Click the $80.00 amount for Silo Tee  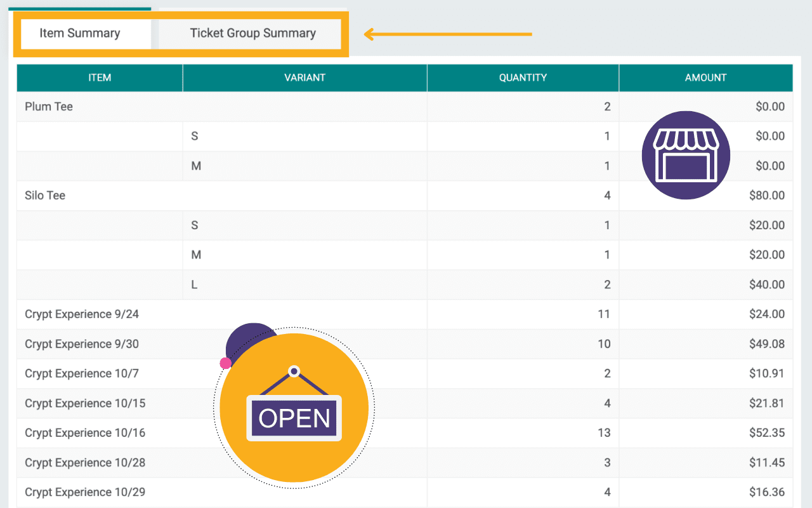tap(766, 196)
